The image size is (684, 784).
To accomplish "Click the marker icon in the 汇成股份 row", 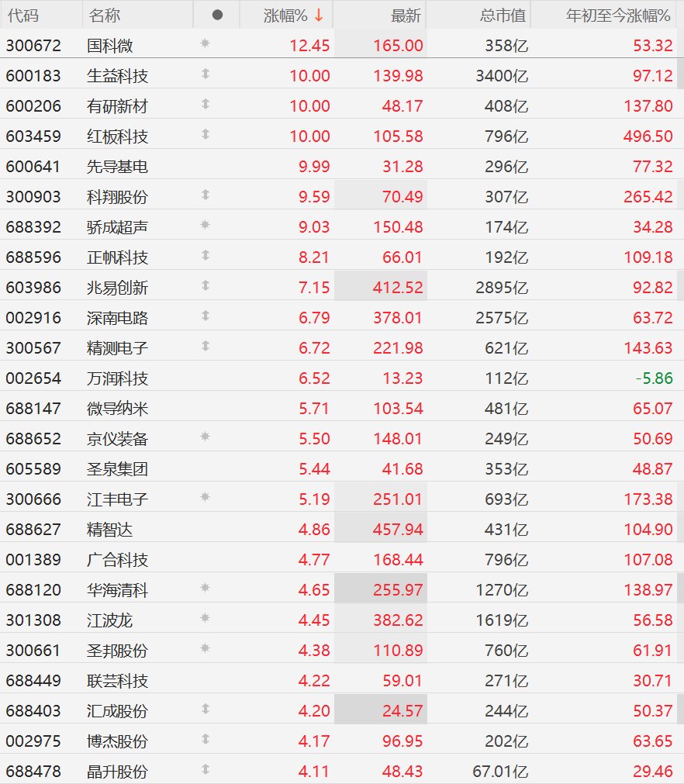I will (205, 709).
